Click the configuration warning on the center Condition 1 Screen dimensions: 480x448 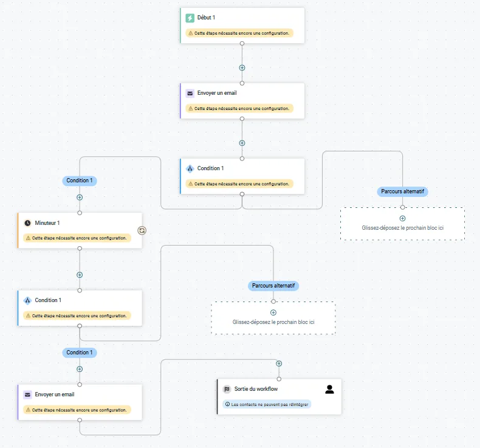click(x=239, y=184)
